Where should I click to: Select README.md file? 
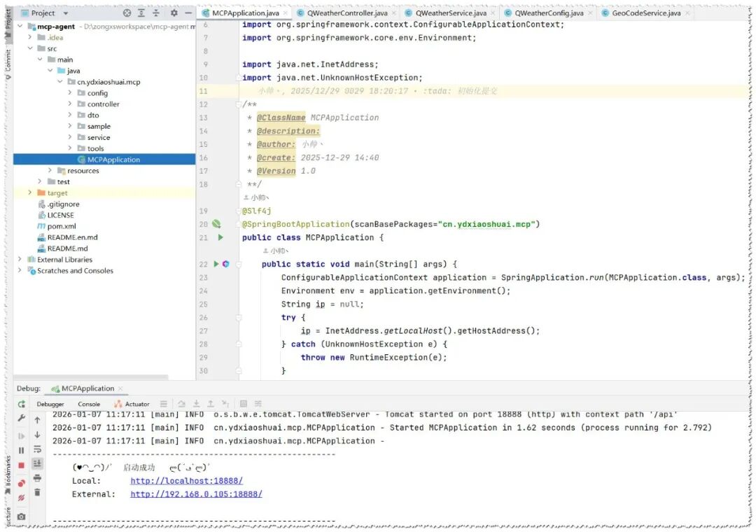coord(67,248)
